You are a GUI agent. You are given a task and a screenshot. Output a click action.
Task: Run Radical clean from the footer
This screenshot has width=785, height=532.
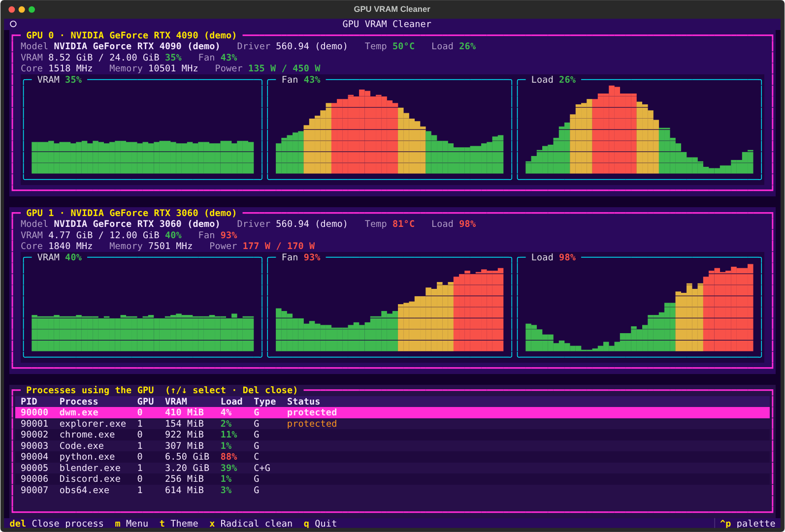(251, 524)
